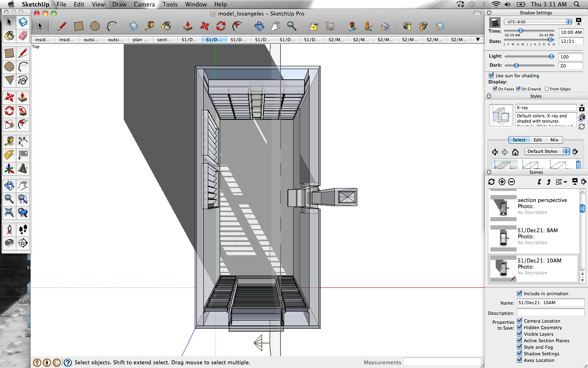Choose the Push/Pull tool in left palette
The width and height of the screenshot is (588, 368).
(x=23, y=97)
